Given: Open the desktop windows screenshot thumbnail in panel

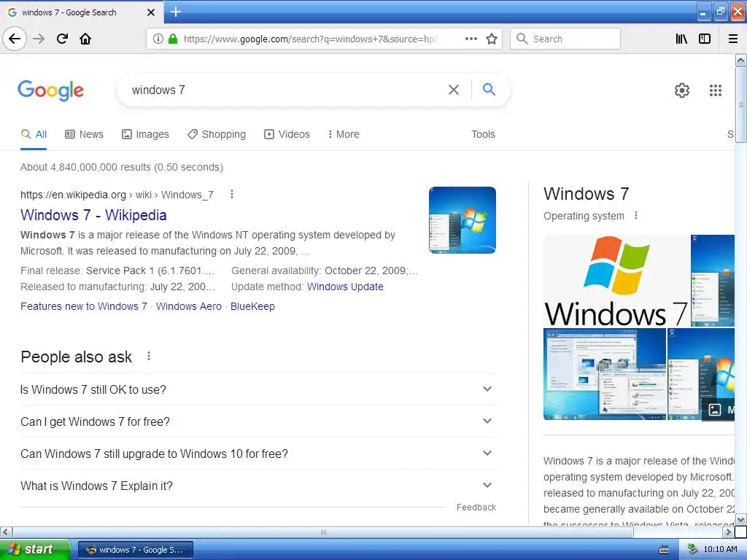Looking at the screenshot, I should (x=605, y=374).
